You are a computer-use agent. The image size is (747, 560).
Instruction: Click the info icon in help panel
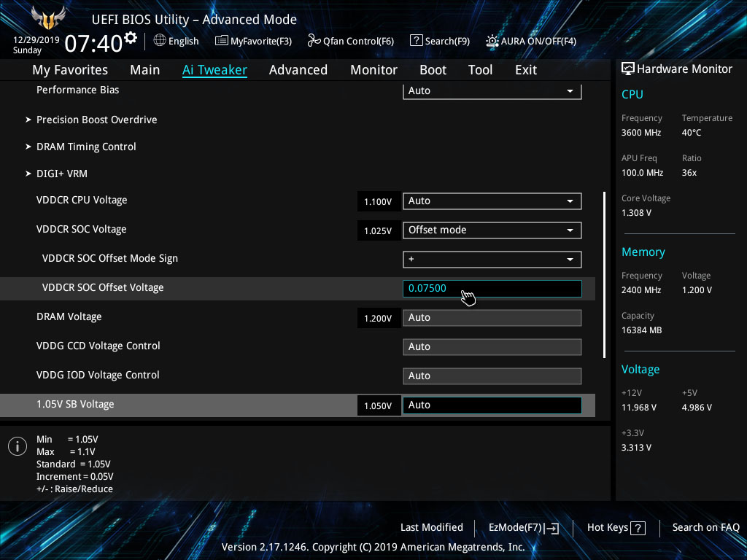tap(18, 446)
